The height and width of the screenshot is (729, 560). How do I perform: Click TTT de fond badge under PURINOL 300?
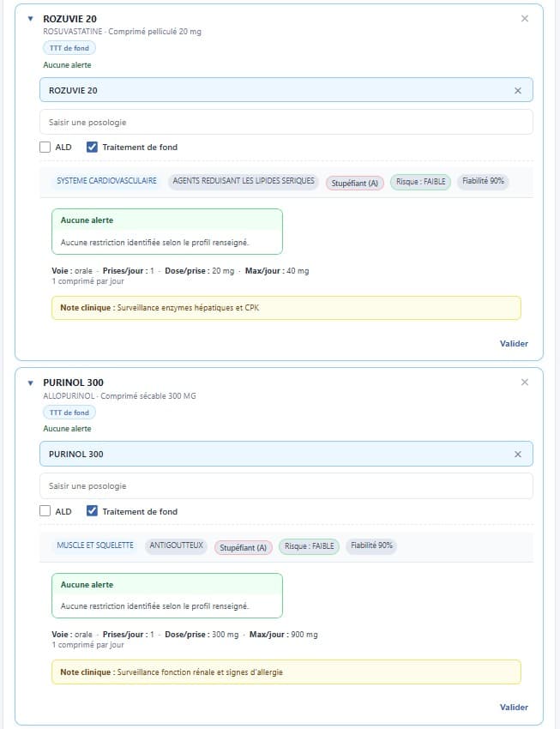click(69, 413)
